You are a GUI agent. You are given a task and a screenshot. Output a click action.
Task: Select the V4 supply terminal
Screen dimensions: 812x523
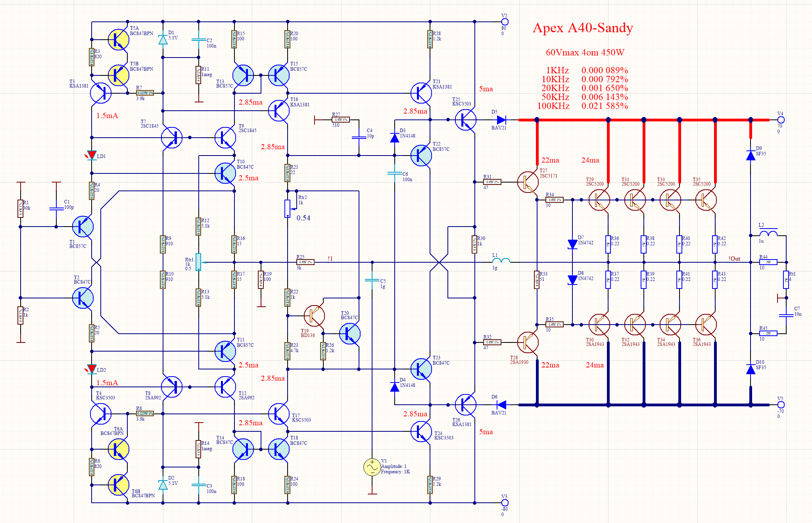(x=781, y=119)
